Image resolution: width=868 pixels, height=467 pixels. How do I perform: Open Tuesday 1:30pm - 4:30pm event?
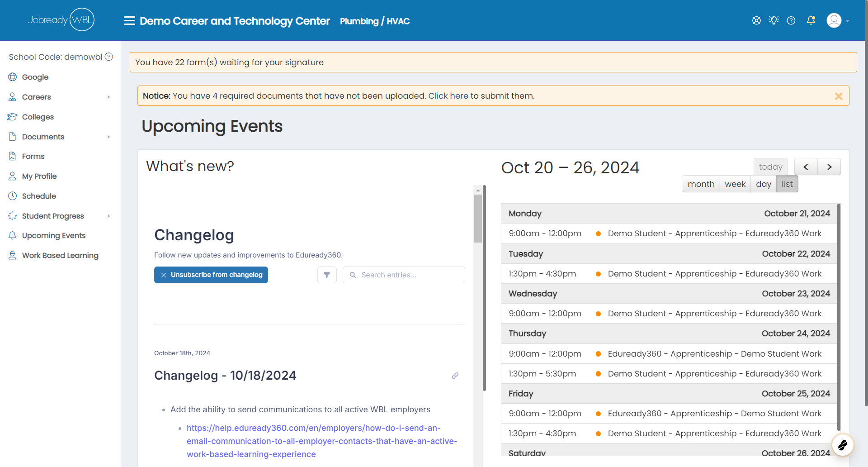tap(670, 274)
